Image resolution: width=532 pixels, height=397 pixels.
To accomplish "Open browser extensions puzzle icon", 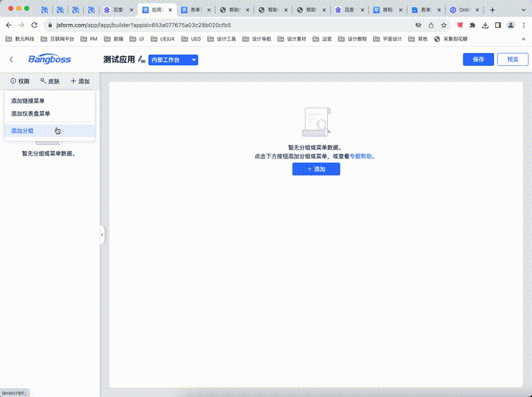I will tap(472, 25).
